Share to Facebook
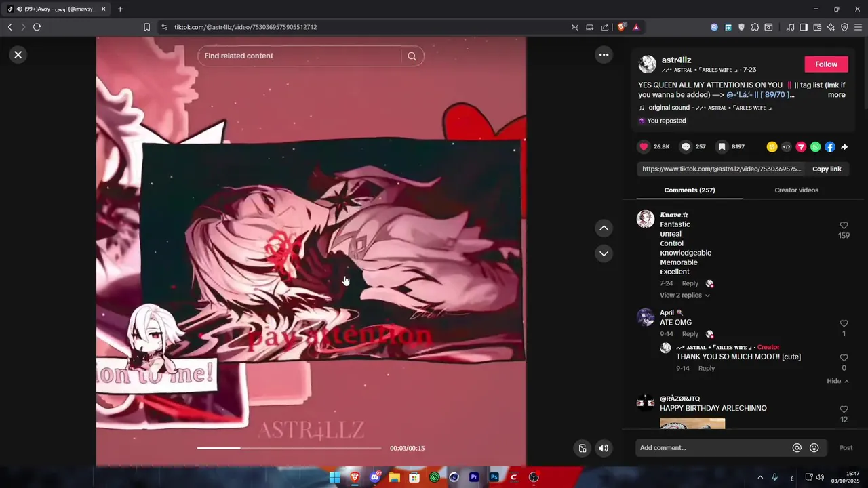 click(x=829, y=147)
